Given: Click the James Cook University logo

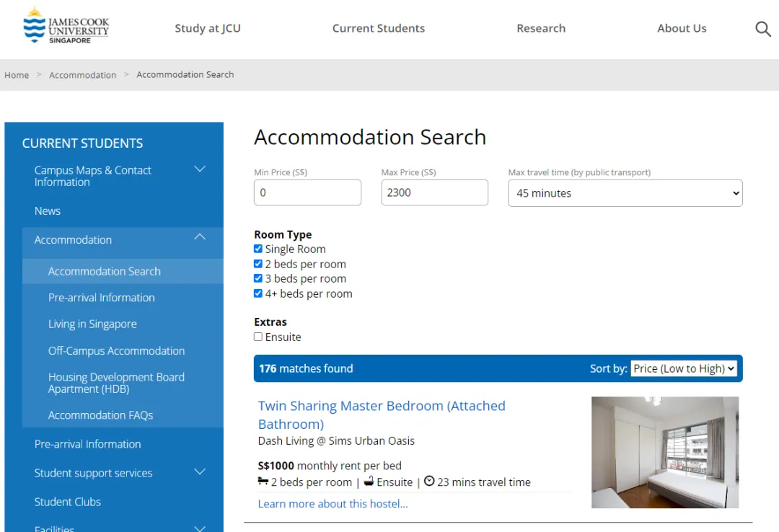Looking at the screenshot, I should click(66, 26).
